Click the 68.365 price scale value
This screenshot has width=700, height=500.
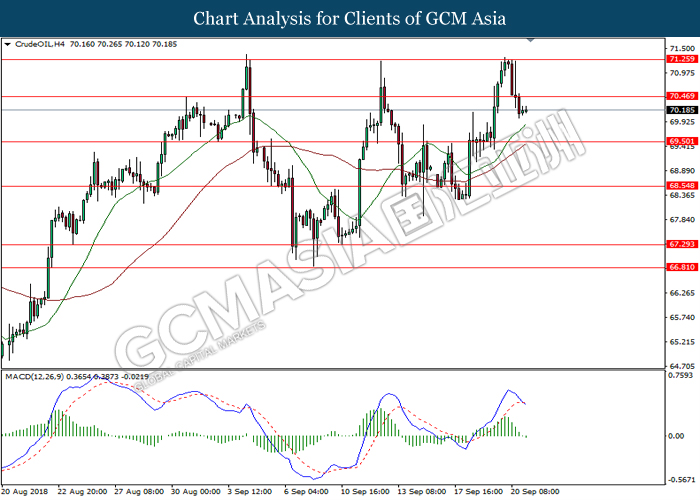[682, 196]
